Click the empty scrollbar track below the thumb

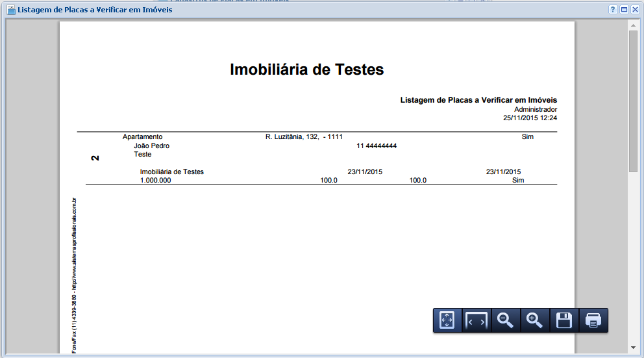click(633, 260)
